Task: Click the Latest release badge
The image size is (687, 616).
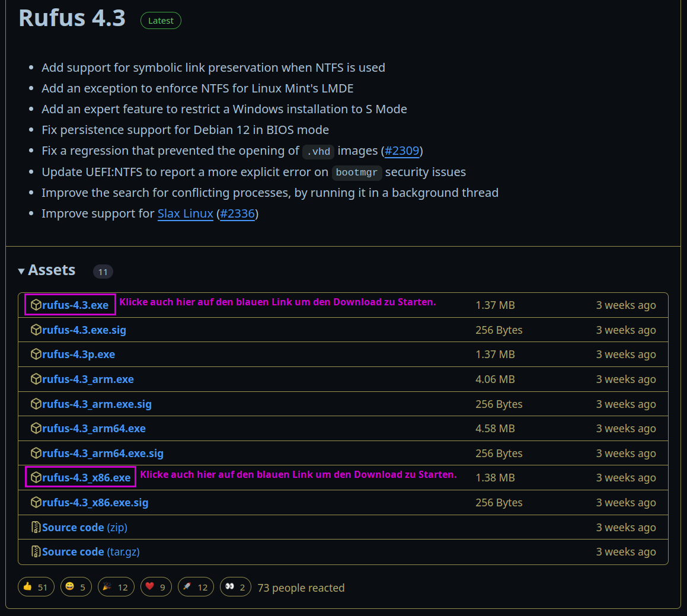Action: (x=161, y=21)
